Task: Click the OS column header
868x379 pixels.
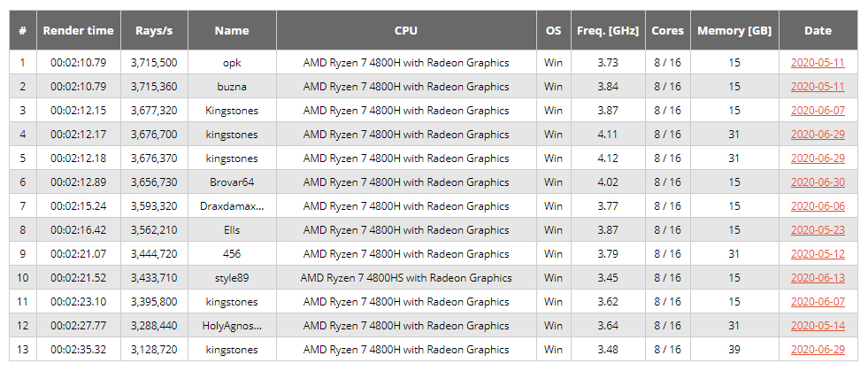Action: click(553, 30)
